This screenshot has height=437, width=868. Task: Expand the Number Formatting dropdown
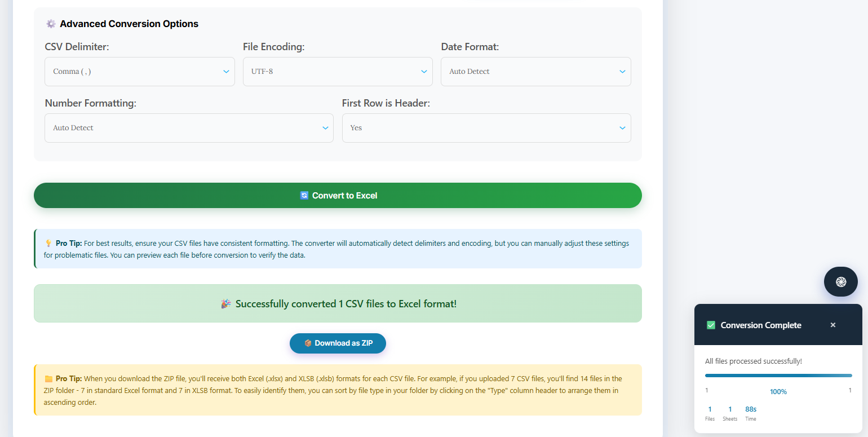click(x=189, y=128)
